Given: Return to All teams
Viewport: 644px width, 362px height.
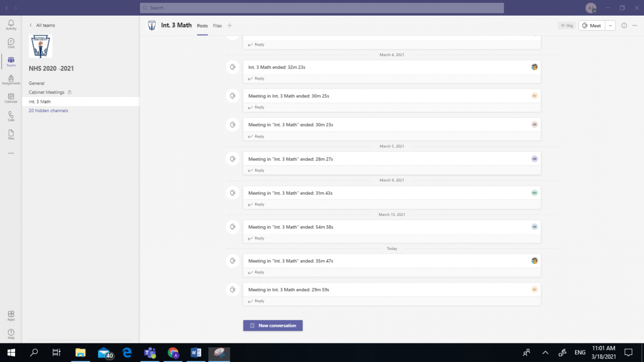Looking at the screenshot, I should coord(42,25).
